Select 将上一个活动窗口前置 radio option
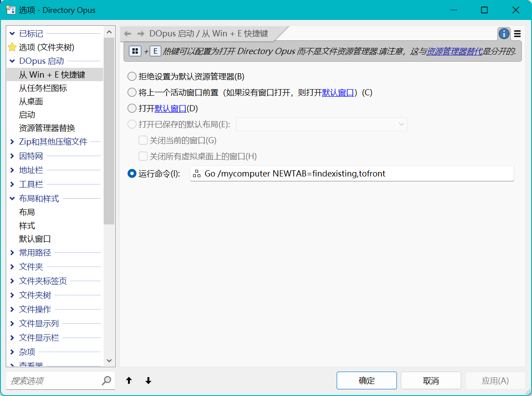The height and width of the screenshot is (396, 532). coord(132,92)
